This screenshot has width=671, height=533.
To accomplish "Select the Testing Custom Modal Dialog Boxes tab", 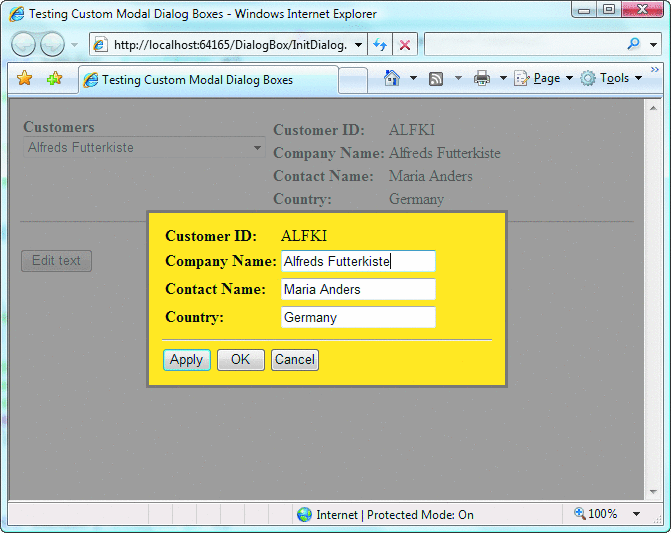I will coord(208,80).
